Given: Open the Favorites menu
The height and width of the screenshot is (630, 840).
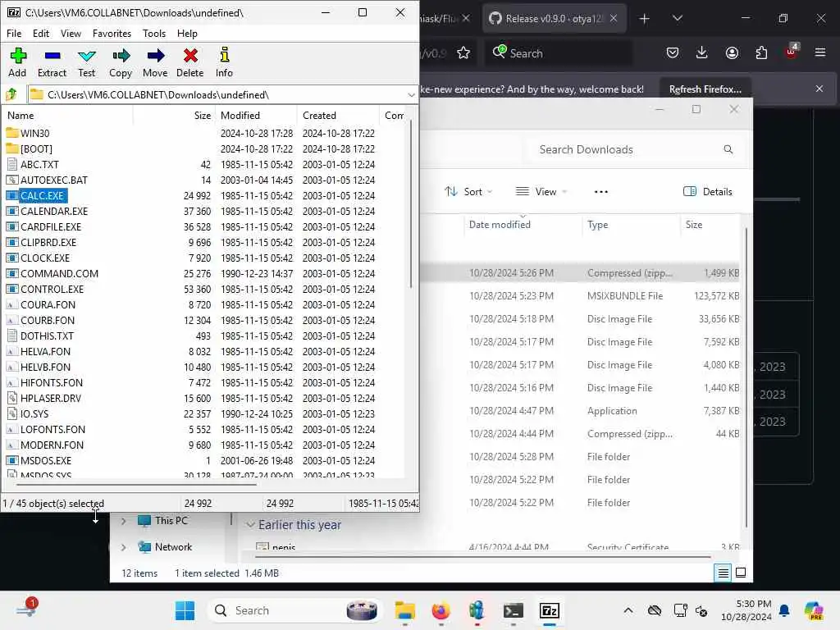Looking at the screenshot, I should click(x=112, y=33).
